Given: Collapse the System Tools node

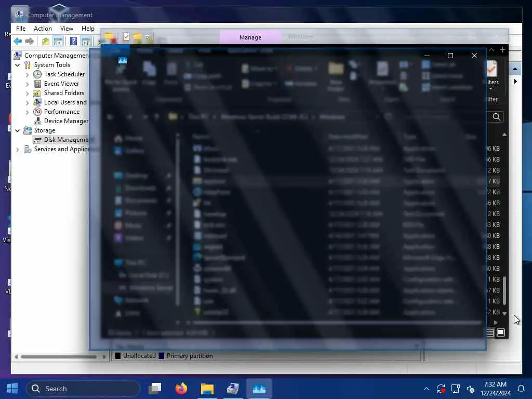Looking at the screenshot, I should [x=17, y=65].
